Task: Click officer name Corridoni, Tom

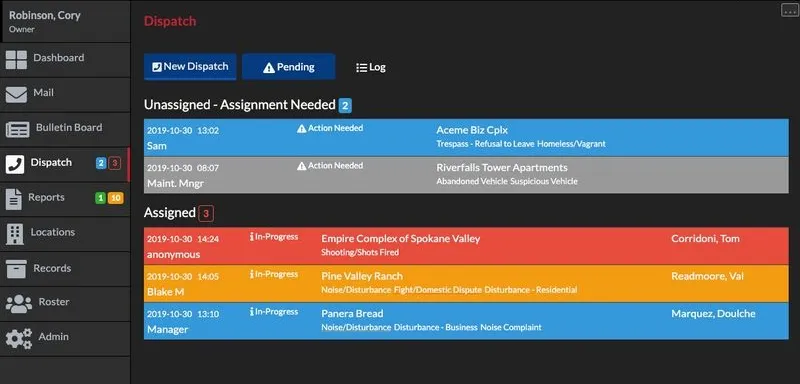Action: pyautogui.click(x=705, y=239)
